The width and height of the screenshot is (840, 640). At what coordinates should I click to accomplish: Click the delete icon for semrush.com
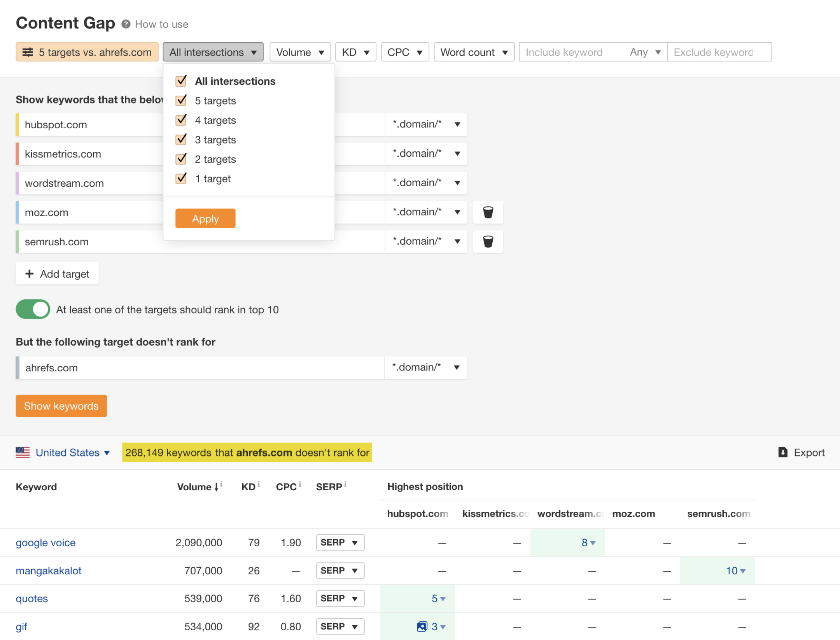coord(488,241)
